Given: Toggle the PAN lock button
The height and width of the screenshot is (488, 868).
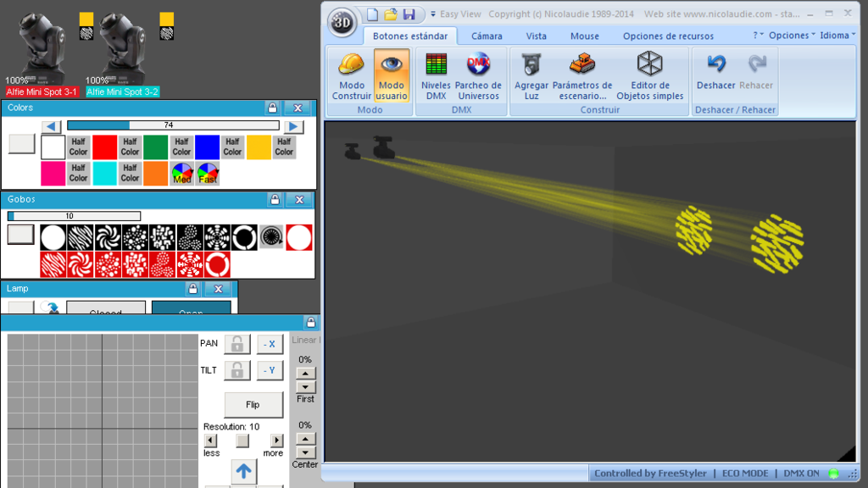Looking at the screenshot, I should pos(237,344).
